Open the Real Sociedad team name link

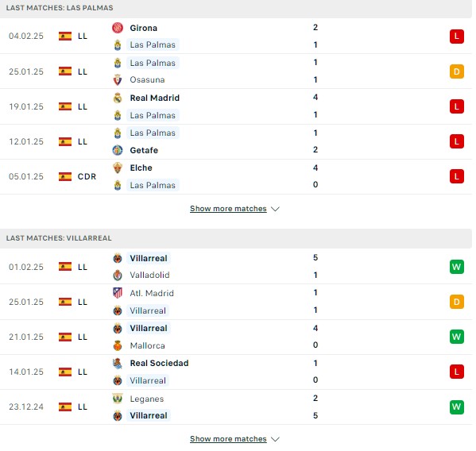tap(159, 363)
